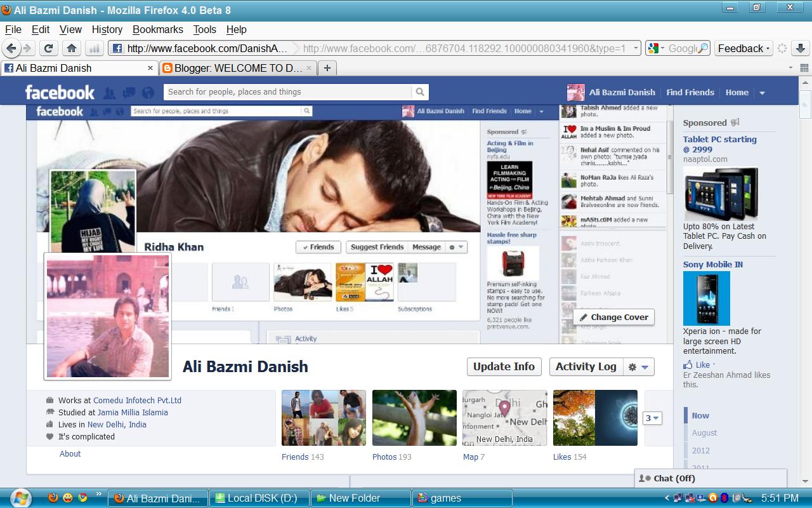Click the Google search icon in the toolbar
Screen dimensions: 812x508
[653, 48]
